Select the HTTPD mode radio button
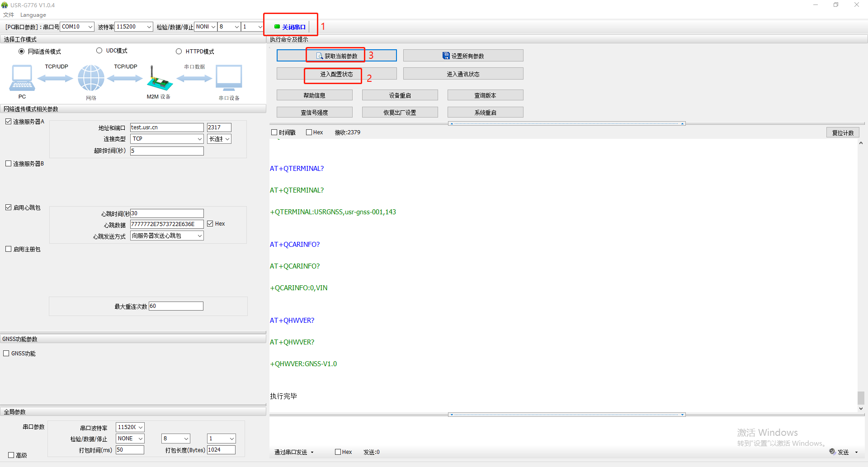The width and height of the screenshot is (868, 467). 179,52
